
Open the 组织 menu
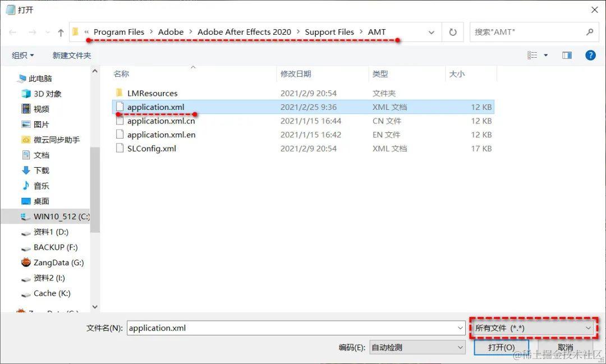click(23, 56)
